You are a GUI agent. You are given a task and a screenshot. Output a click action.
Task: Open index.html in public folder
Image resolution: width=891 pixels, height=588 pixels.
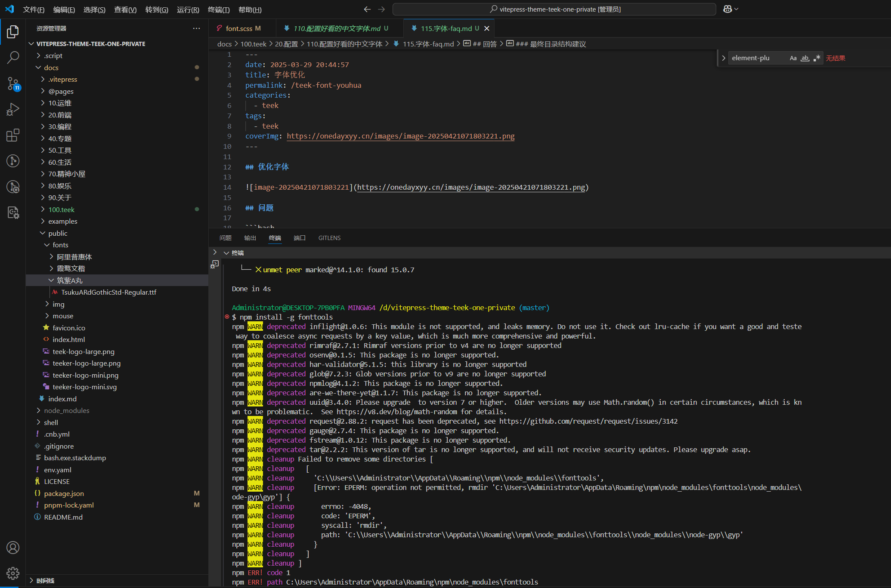(68, 340)
